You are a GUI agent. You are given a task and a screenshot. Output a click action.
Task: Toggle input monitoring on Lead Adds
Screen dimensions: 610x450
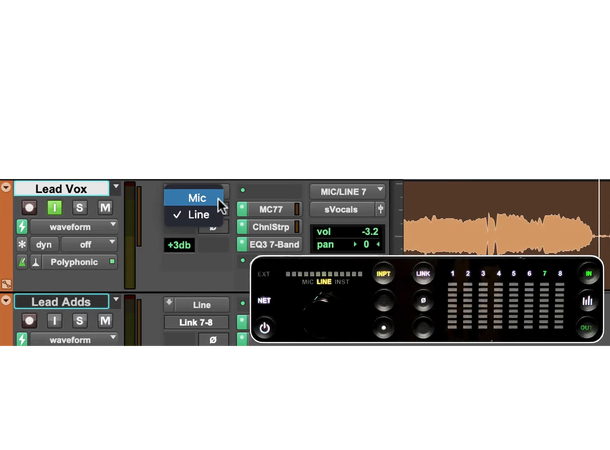[54, 320]
